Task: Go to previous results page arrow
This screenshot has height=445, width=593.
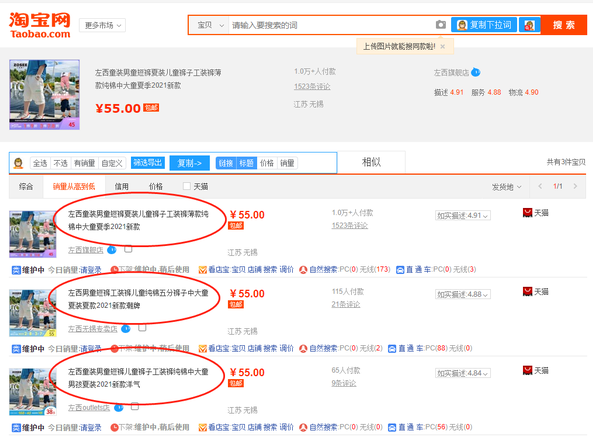Action: (x=540, y=186)
